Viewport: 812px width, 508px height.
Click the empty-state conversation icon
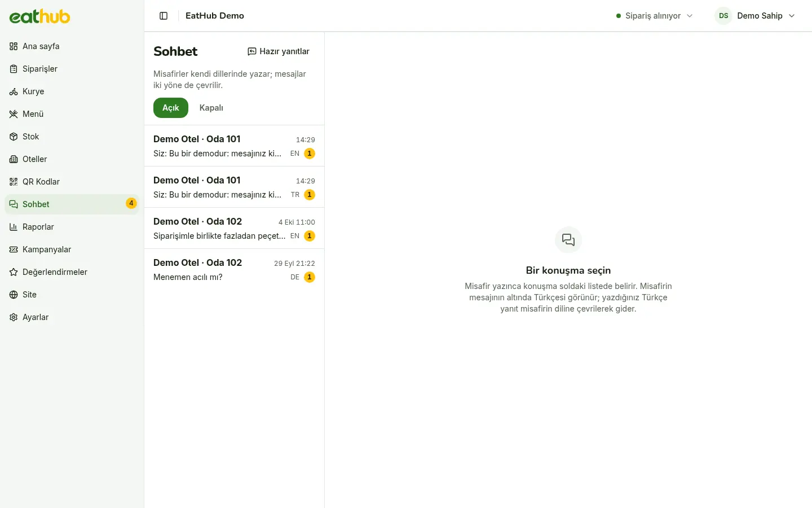(568, 240)
